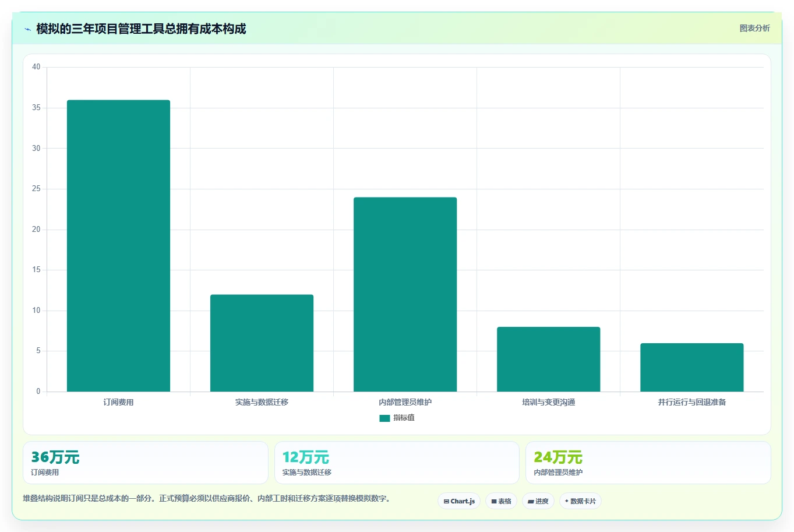Screen dimensions: 794x532
Task: Click the 内部管理员维护 axis label
Action: [405, 402]
